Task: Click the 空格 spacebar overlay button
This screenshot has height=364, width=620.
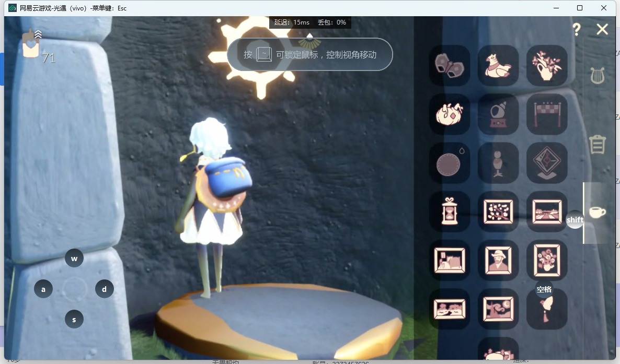Action: [x=544, y=289]
